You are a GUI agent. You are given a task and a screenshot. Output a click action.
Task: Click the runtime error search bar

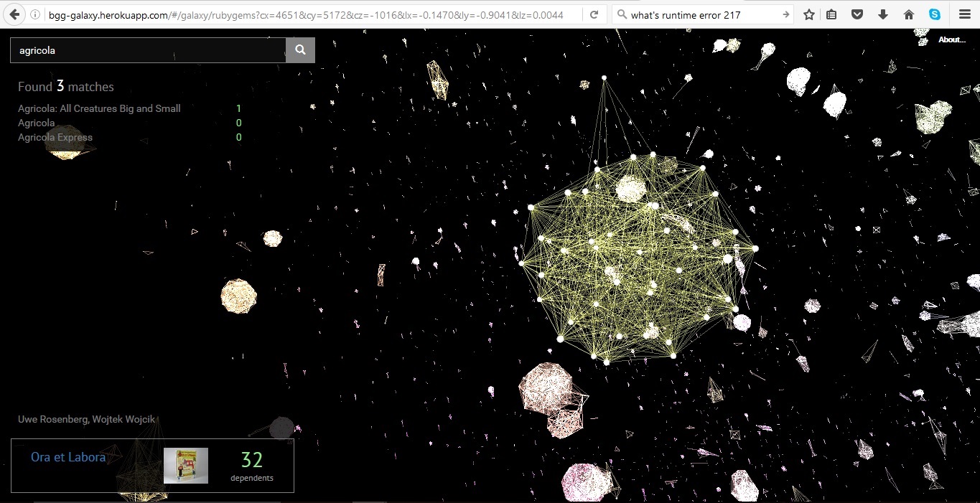tap(696, 14)
